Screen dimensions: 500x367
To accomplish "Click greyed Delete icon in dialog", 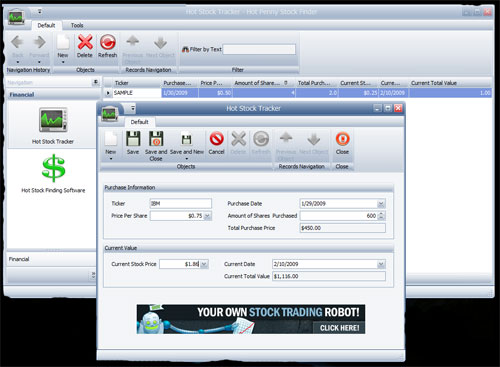I will click(x=239, y=139).
